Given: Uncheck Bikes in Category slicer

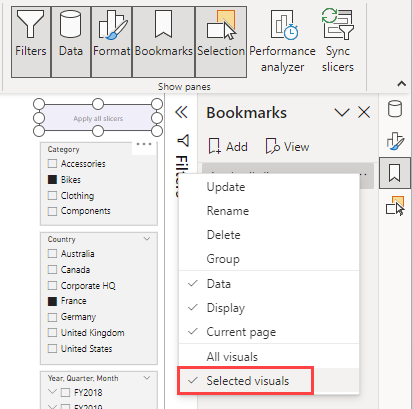Looking at the screenshot, I should (52, 179).
